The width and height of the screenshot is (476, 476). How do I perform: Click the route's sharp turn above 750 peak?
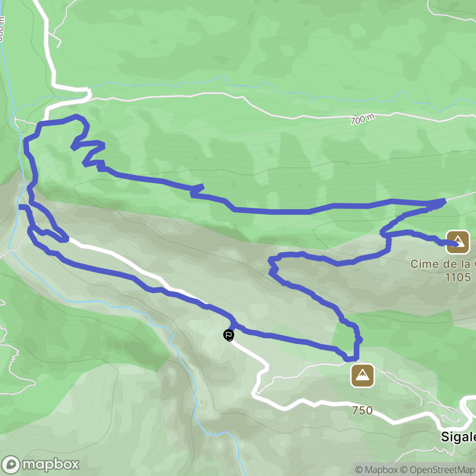pyautogui.click(x=357, y=337)
